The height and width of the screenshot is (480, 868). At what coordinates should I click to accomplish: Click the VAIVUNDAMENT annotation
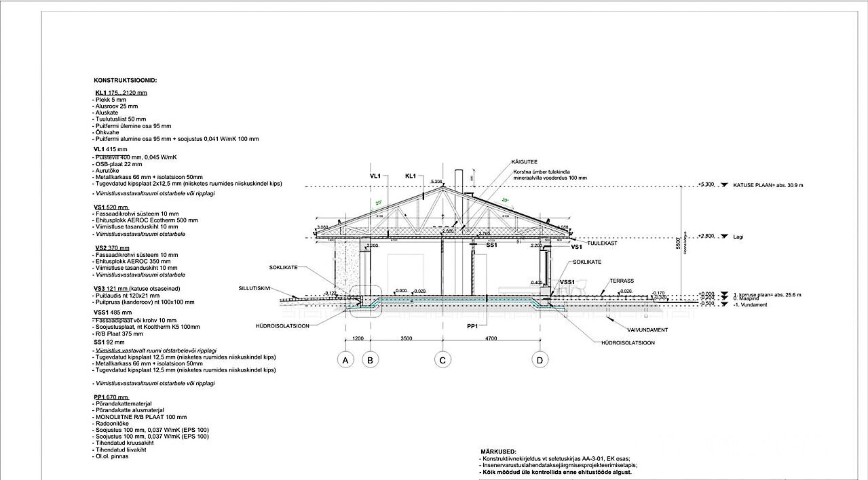tap(647, 329)
